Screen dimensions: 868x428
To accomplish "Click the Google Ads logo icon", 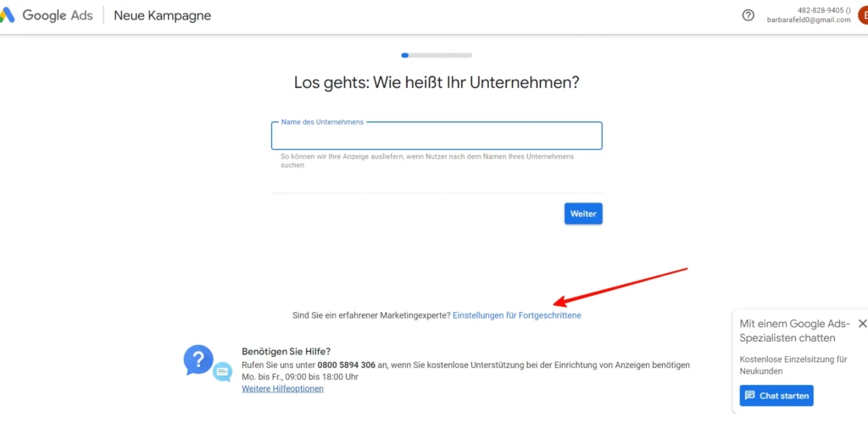I will [7, 15].
